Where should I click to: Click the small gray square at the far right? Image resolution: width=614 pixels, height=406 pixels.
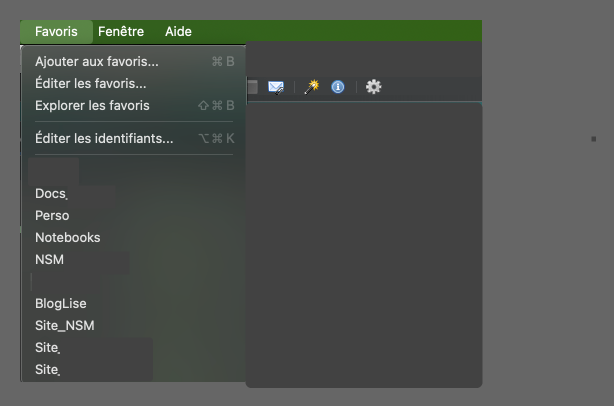(x=594, y=139)
